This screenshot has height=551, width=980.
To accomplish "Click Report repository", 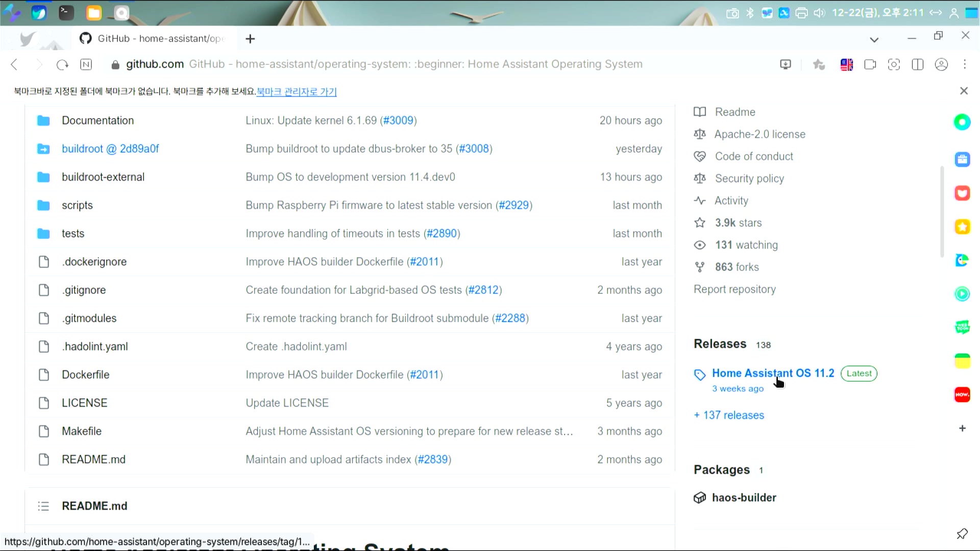I will click(x=734, y=289).
